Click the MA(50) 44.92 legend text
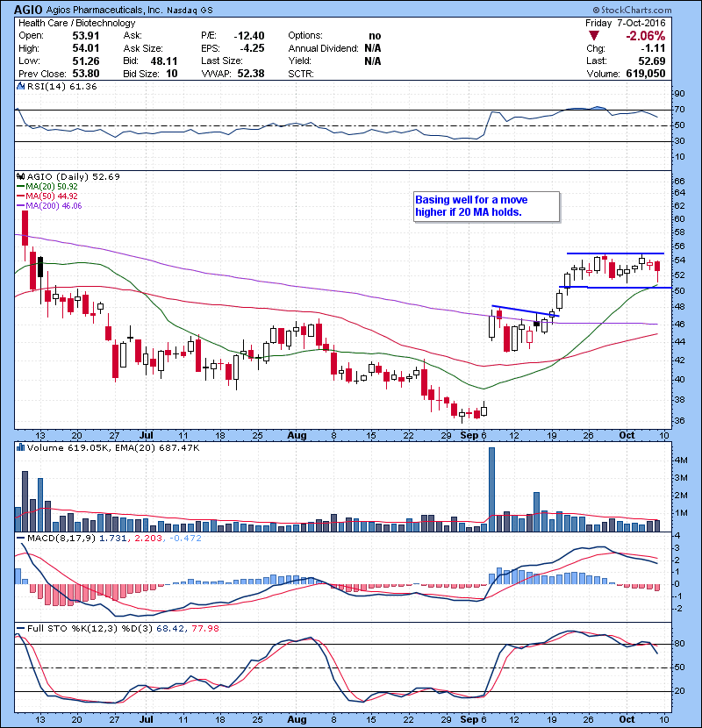 [52, 196]
